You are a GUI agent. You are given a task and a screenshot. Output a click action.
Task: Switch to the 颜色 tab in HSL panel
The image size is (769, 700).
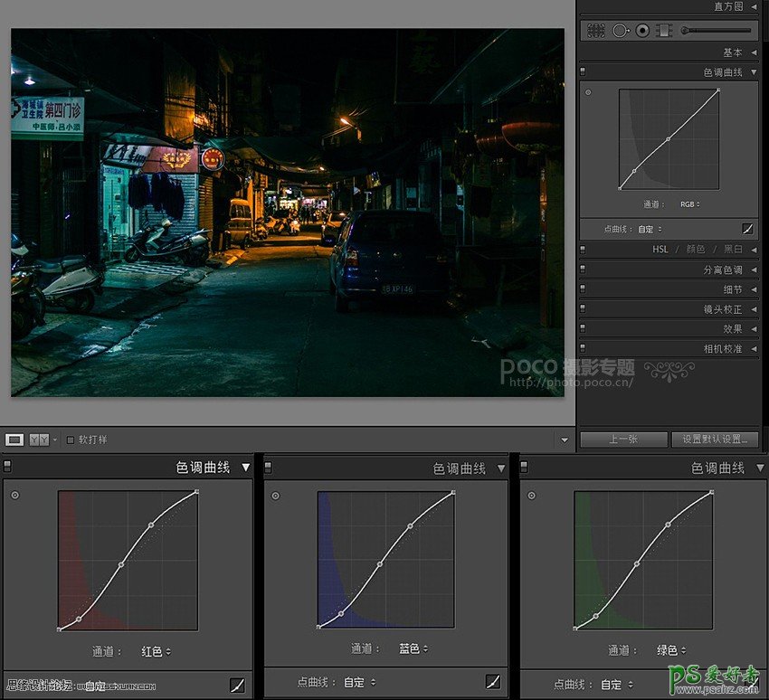point(695,250)
